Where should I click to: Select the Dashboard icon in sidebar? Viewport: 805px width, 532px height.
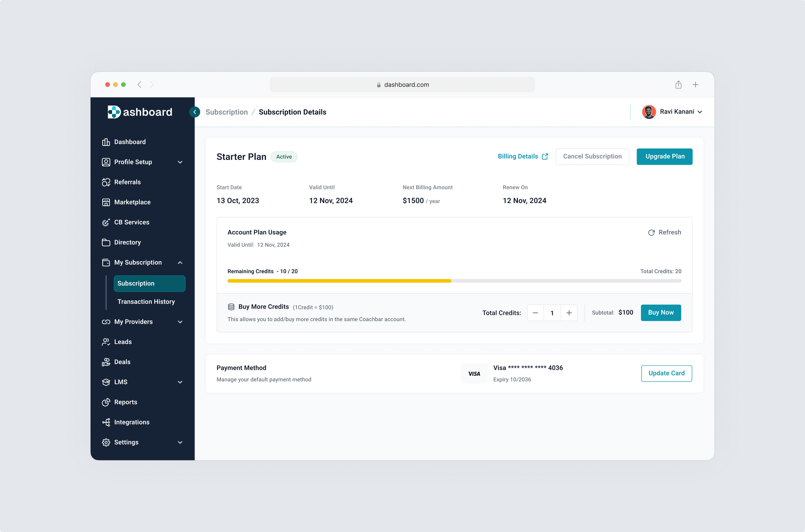pyautogui.click(x=106, y=141)
